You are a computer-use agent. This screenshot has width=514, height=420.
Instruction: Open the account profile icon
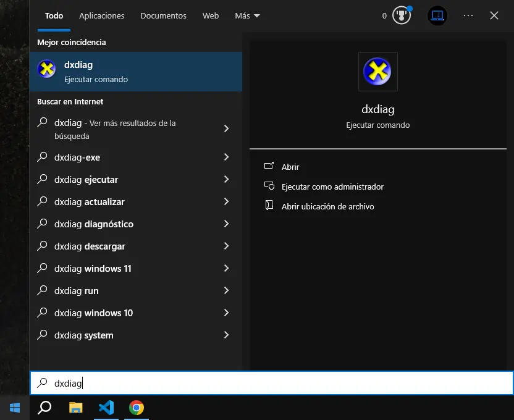[x=437, y=15]
